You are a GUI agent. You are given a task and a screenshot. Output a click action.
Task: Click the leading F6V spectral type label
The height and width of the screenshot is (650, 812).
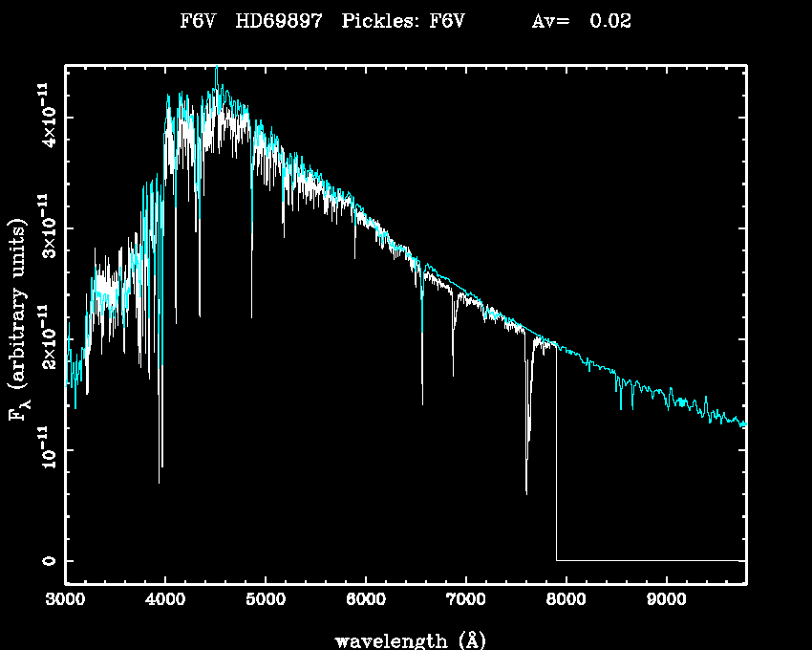point(199,21)
